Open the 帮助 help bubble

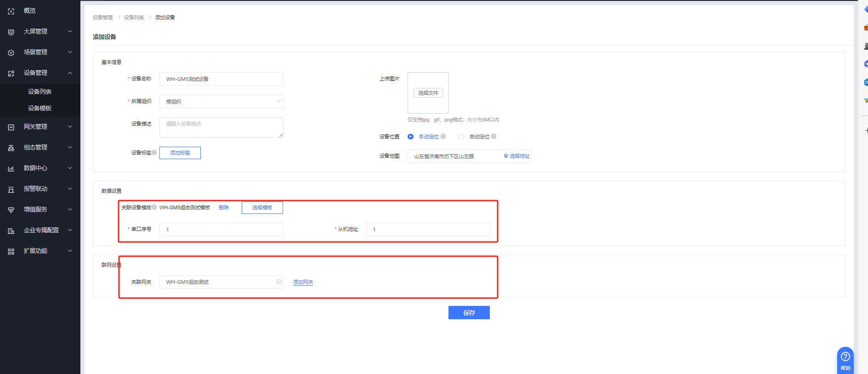845,359
